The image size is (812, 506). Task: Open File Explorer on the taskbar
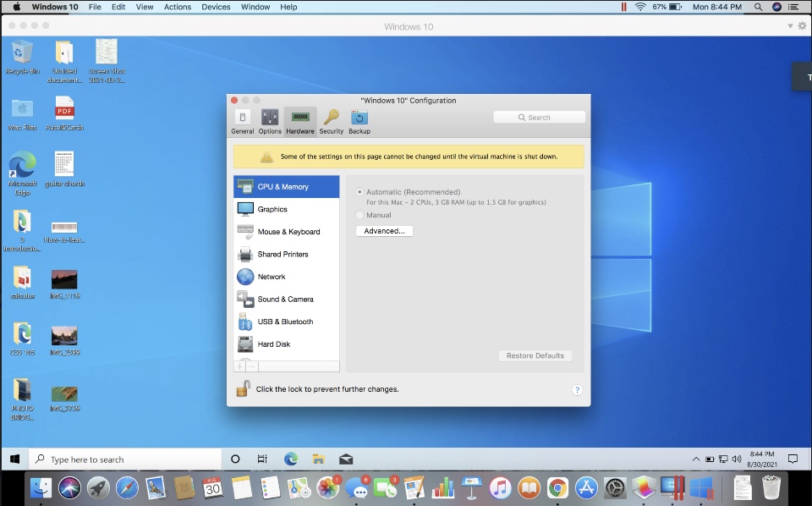pos(319,459)
